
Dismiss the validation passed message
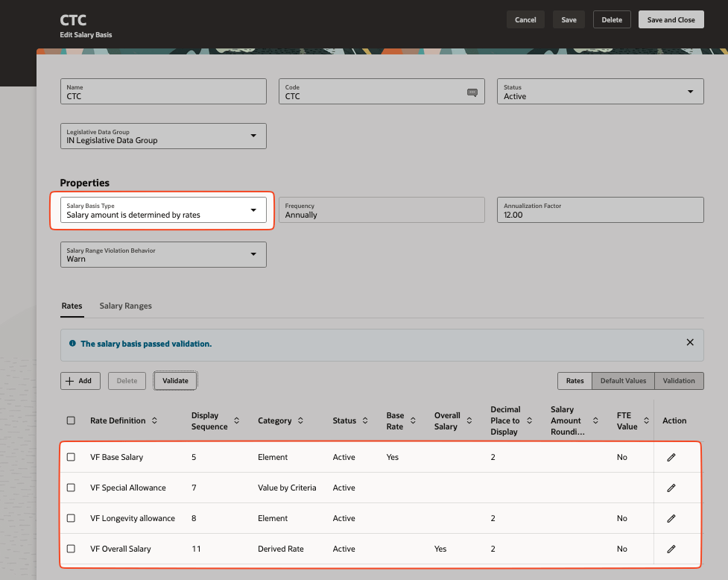[x=689, y=343]
